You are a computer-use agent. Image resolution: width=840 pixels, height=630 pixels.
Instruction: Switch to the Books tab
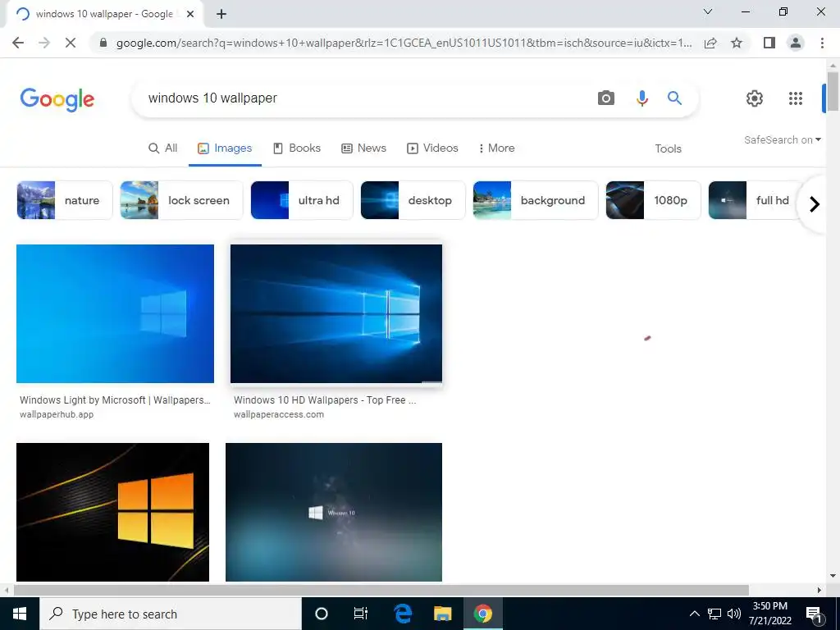pos(297,148)
